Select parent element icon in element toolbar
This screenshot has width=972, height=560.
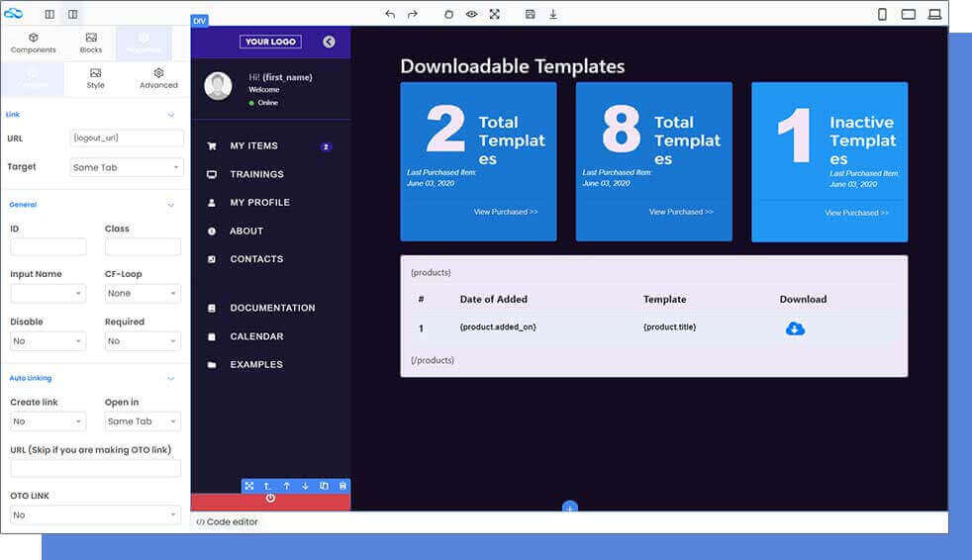pos(268,486)
